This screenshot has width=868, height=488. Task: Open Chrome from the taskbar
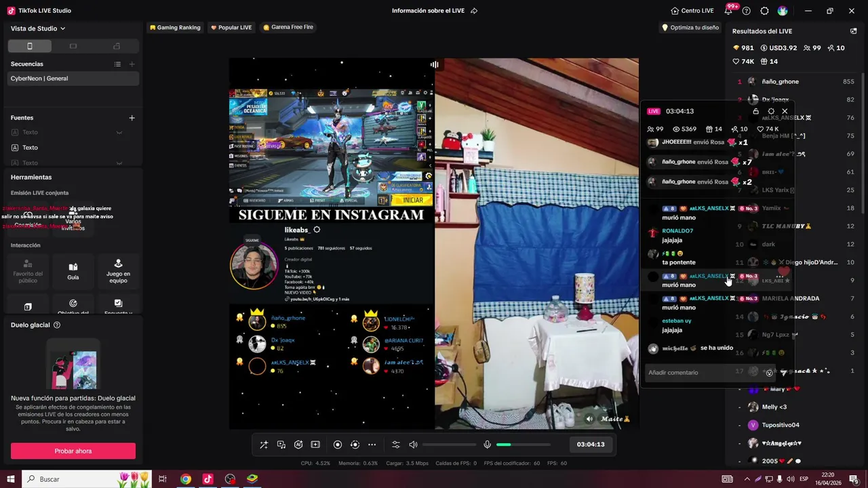click(185, 479)
